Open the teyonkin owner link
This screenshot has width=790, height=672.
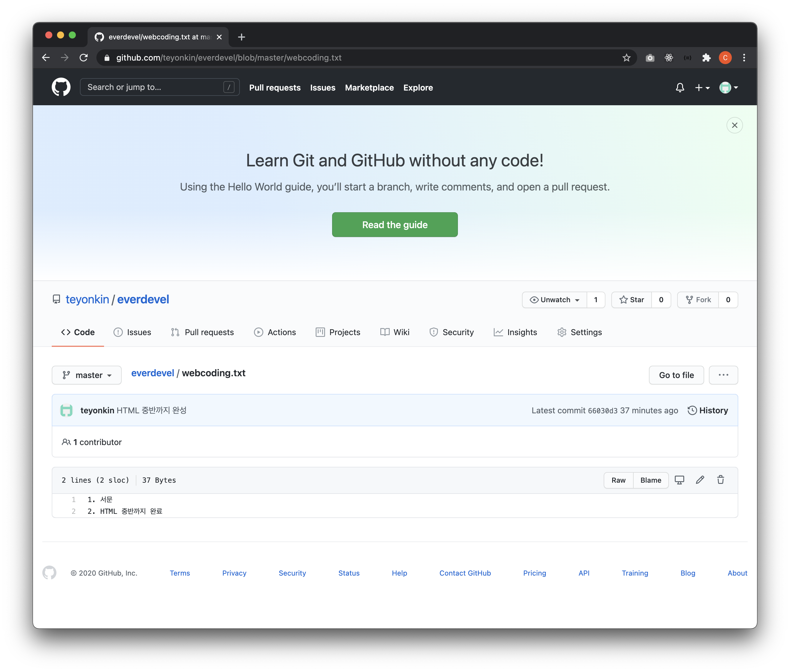tap(87, 300)
